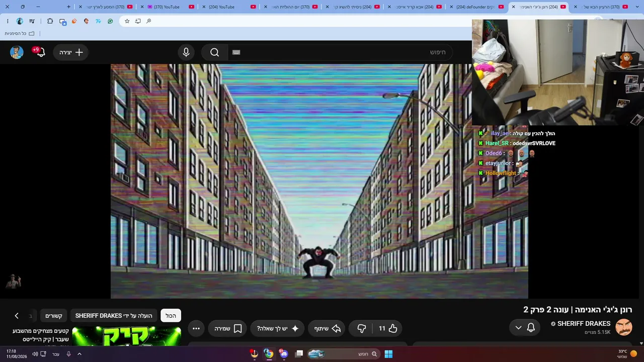This screenshot has width=644, height=362.
Task: Show hidden icons in system tray
Action: pyautogui.click(x=79, y=354)
